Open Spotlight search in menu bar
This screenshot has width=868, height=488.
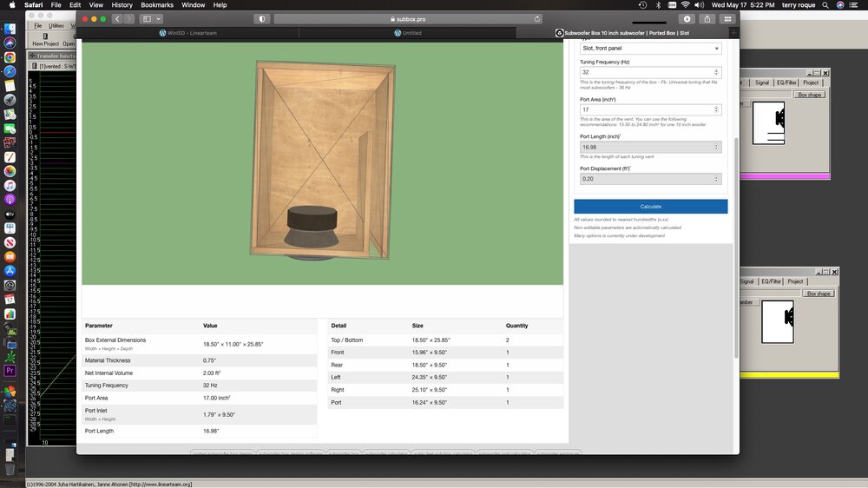click(825, 5)
